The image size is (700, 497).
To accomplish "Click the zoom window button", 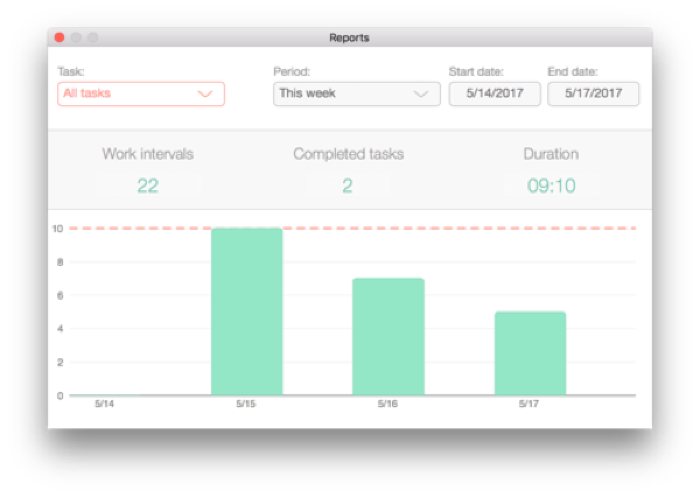I will click(x=93, y=38).
